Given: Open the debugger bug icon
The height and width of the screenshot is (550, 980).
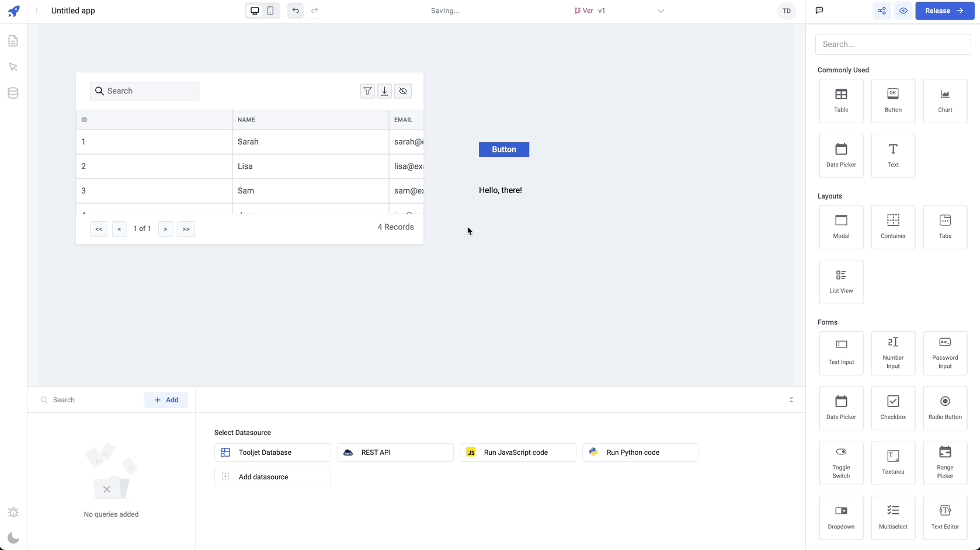Looking at the screenshot, I should click(x=13, y=512).
